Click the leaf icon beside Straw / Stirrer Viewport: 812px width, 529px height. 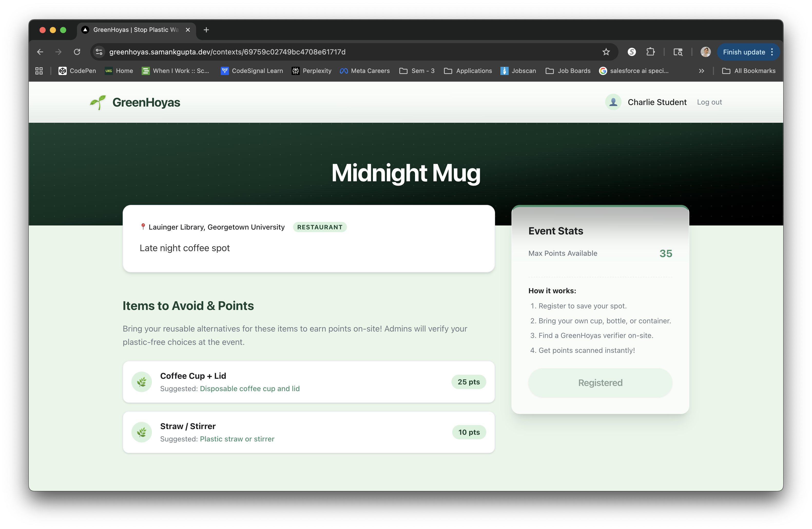(x=142, y=432)
